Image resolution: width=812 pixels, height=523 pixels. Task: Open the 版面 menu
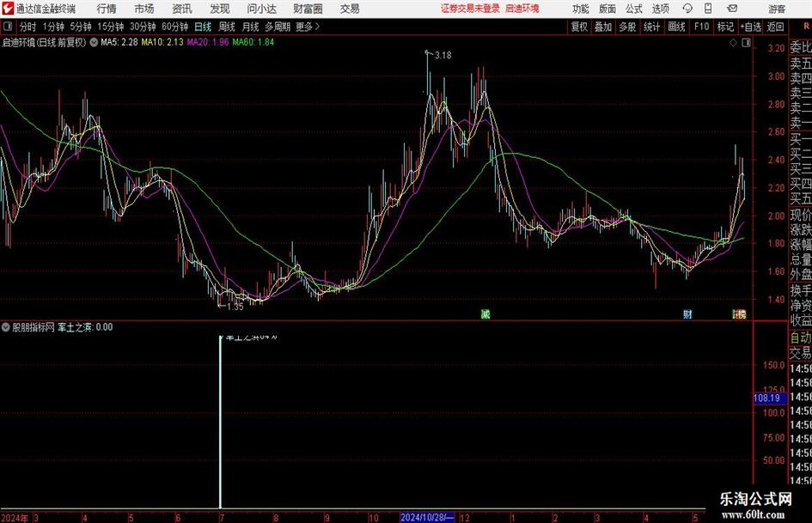tap(607, 9)
